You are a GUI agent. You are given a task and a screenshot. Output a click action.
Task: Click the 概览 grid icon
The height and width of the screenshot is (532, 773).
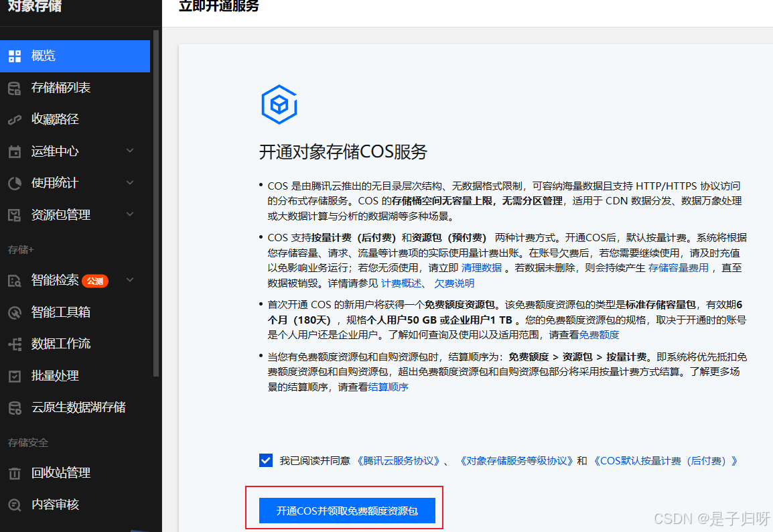click(15, 56)
